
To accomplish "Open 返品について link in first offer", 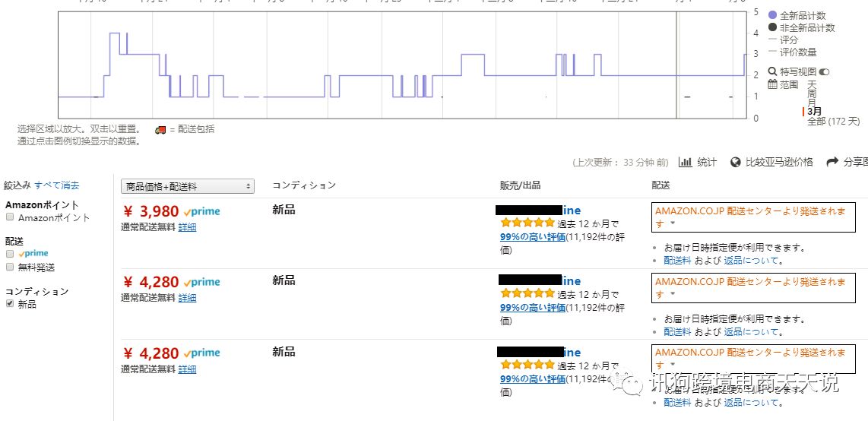I will click(751, 261).
